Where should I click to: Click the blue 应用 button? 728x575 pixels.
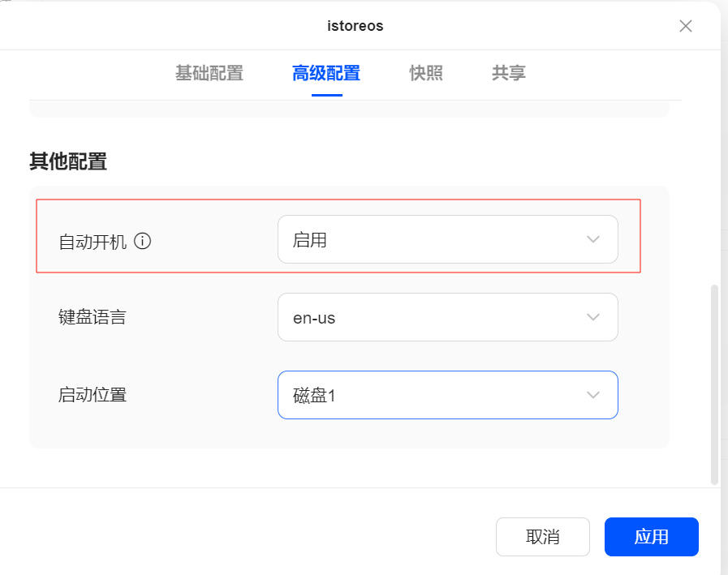coord(652,537)
